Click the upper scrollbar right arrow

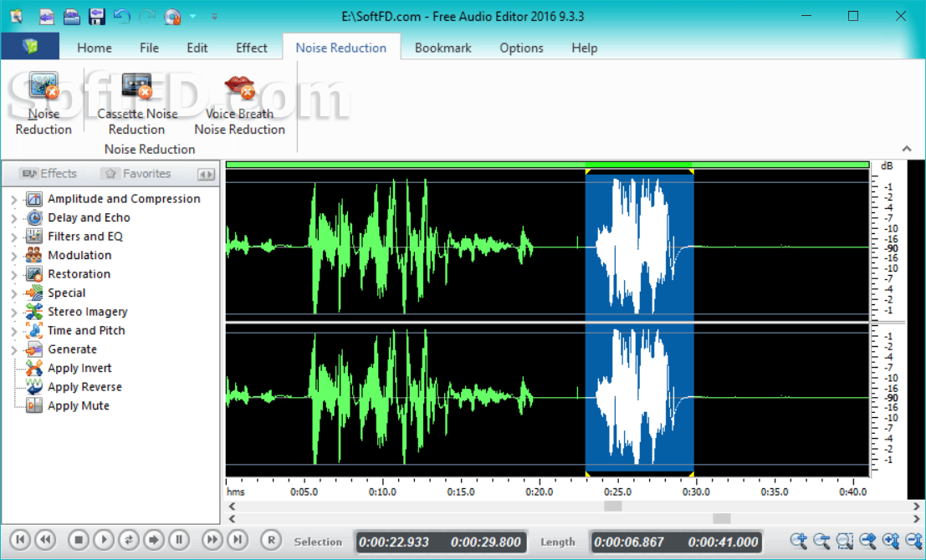(916, 507)
